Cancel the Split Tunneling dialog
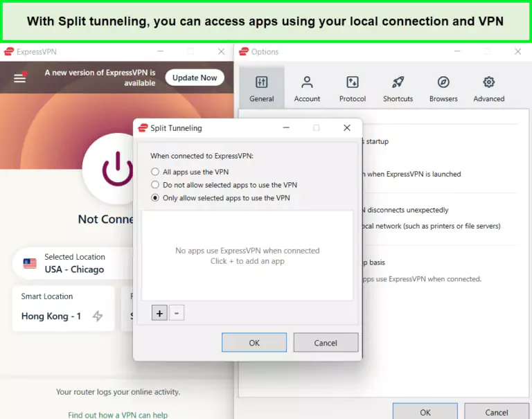 pos(326,343)
